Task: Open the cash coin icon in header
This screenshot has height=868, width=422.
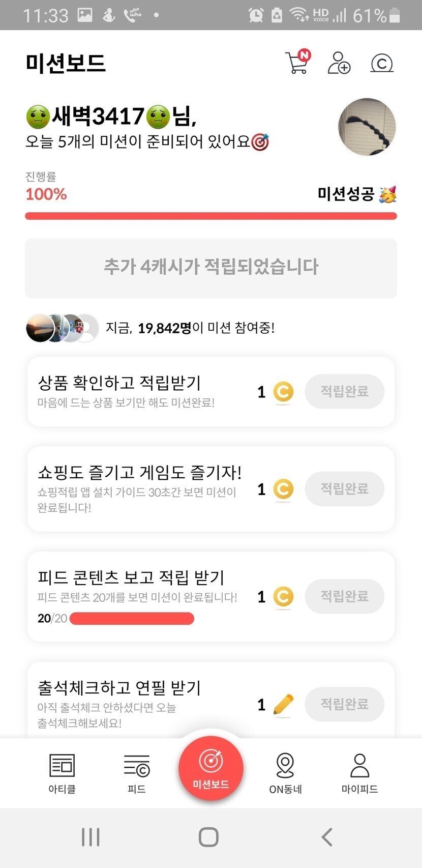Action: pyautogui.click(x=382, y=64)
